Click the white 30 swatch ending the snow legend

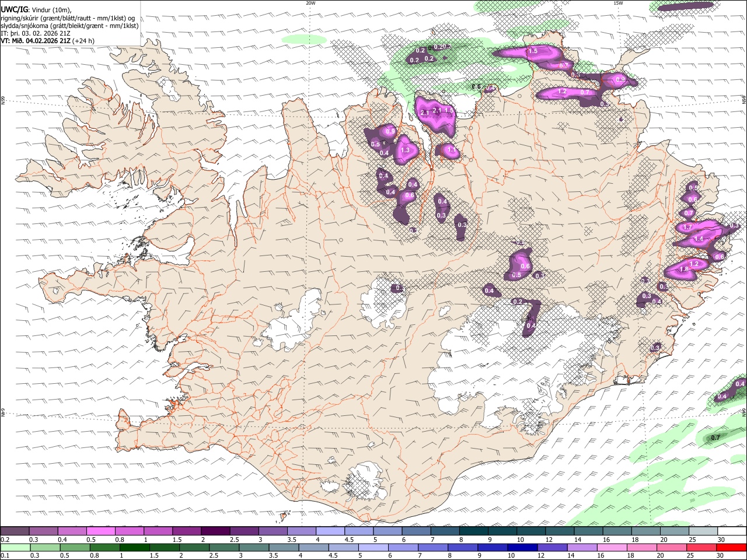point(732,531)
